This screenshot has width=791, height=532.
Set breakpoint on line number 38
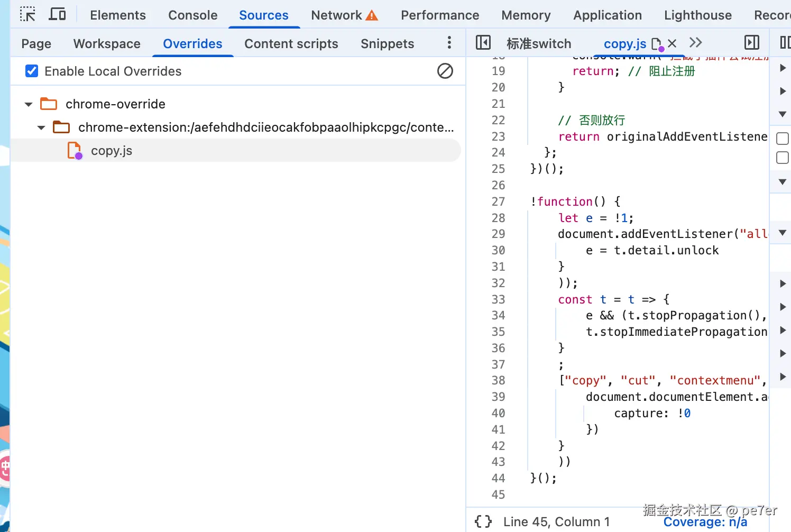498,380
